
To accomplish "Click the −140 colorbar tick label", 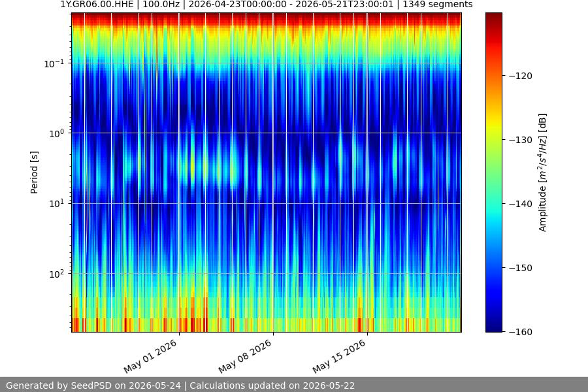I will 521,204.
